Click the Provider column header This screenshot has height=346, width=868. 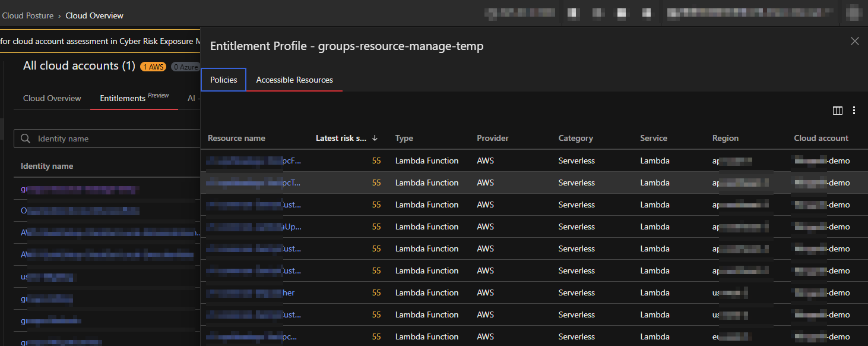pos(492,138)
